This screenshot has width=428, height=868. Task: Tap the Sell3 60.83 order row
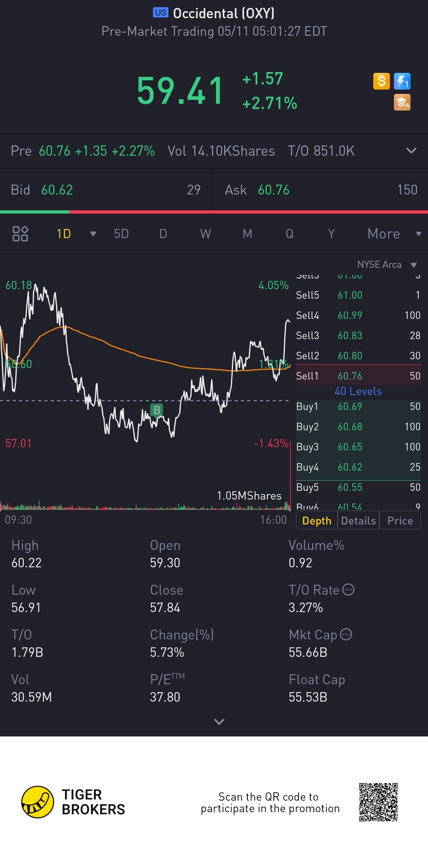pyautogui.click(x=358, y=335)
